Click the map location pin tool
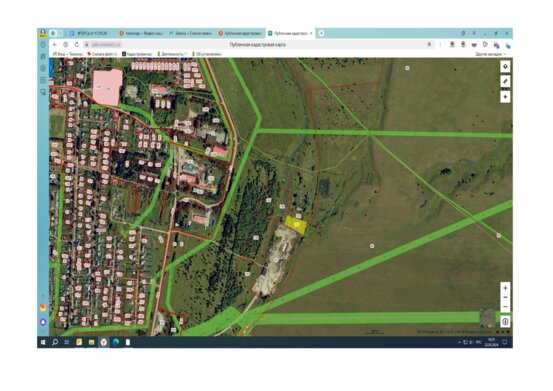Viewport: 553px width, 391px height. tap(505, 67)
